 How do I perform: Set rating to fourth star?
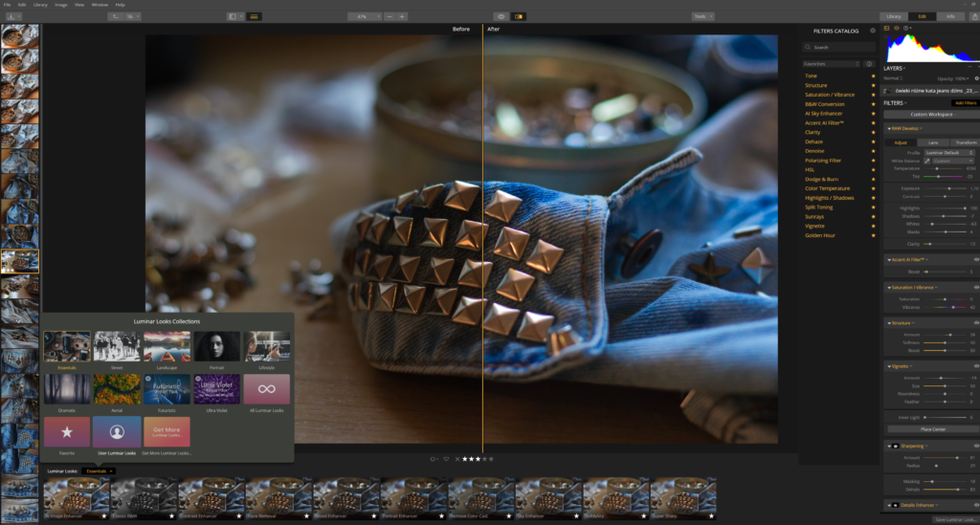484,459
